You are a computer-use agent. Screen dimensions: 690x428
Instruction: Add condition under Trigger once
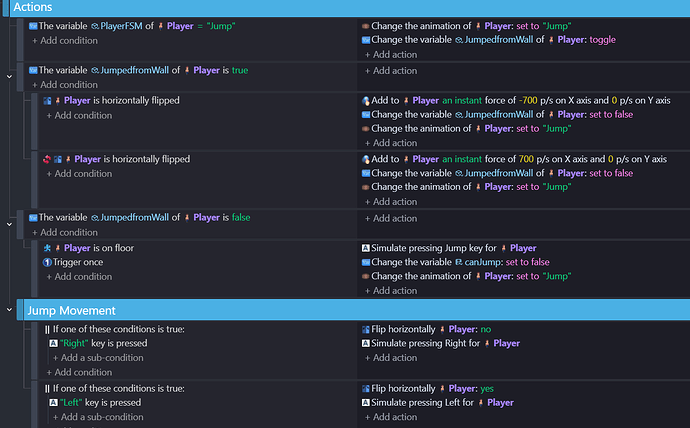click(x=79, y=277)
